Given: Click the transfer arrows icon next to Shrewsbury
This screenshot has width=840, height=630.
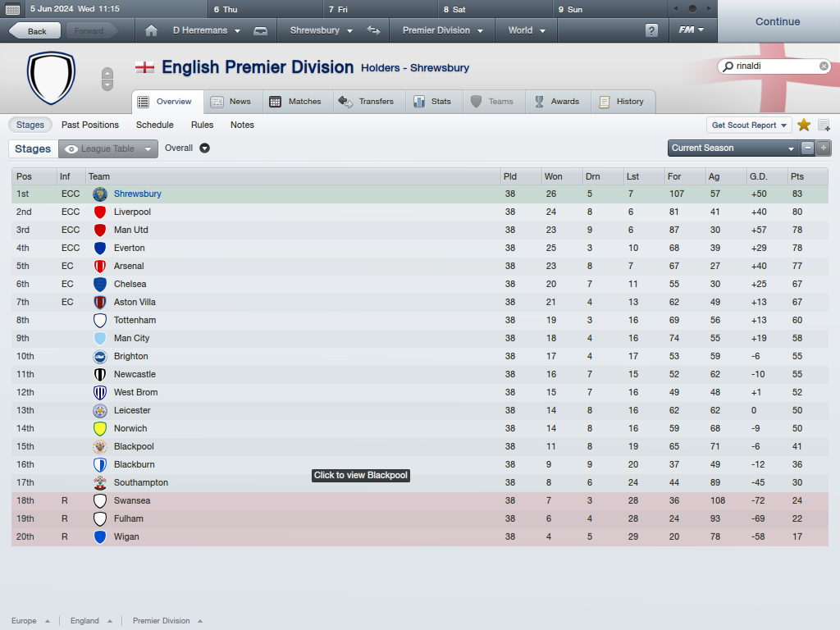Looking at the screenshot, I should point(374,30).
